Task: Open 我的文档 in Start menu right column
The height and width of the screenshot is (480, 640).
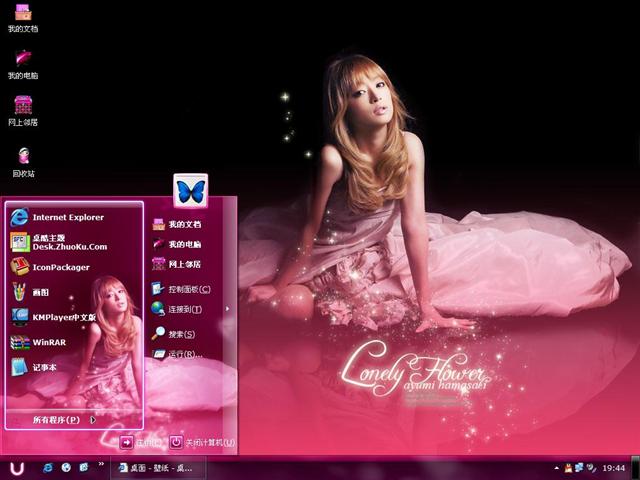Action: 177,224
